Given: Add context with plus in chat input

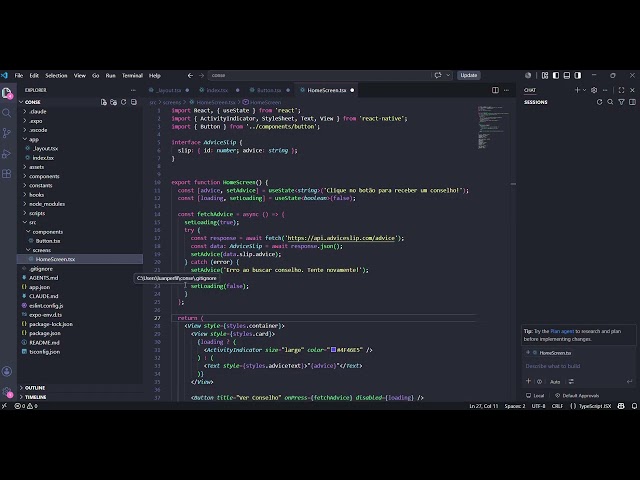Looking at the screenshot, I should [529, 381].
